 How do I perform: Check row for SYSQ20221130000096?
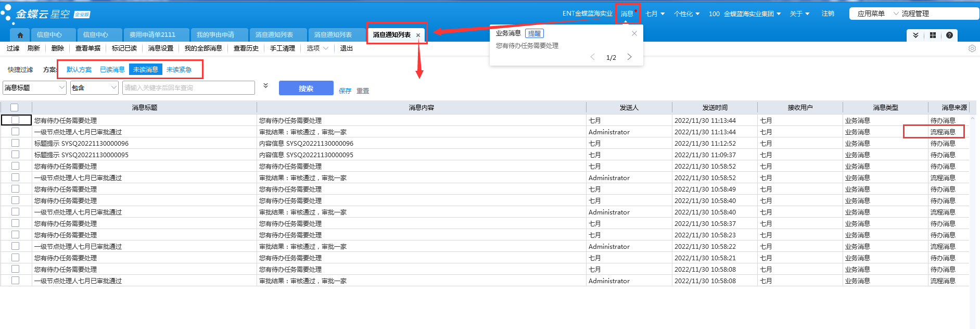pos(15,143)
